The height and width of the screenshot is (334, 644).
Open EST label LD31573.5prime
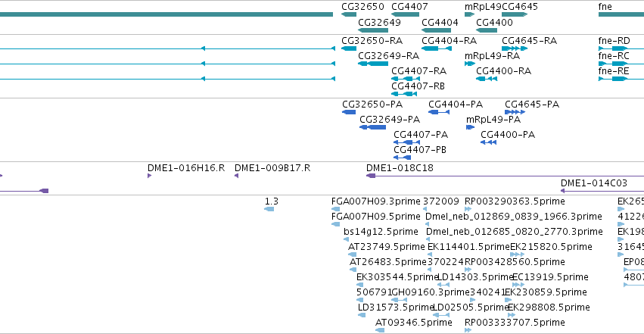[x=396, y=307]
